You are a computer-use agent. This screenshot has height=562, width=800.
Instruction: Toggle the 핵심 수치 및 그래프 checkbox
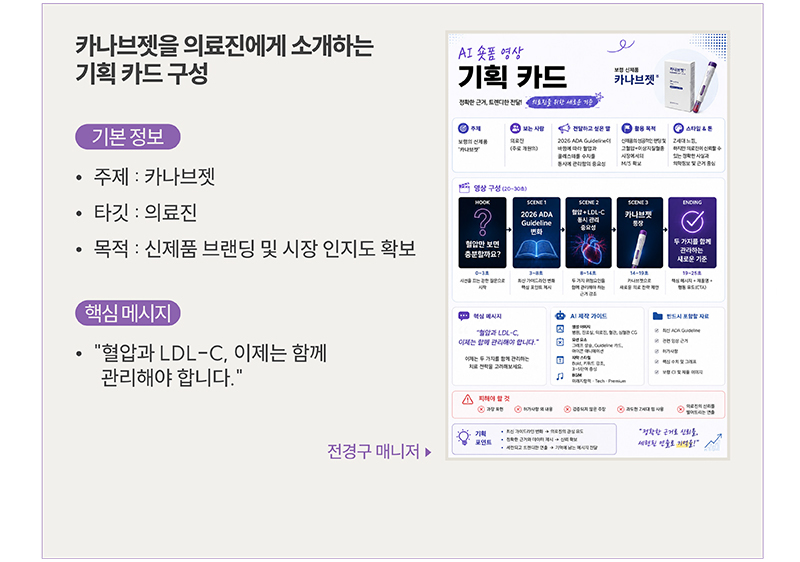(x=657, y=362)
